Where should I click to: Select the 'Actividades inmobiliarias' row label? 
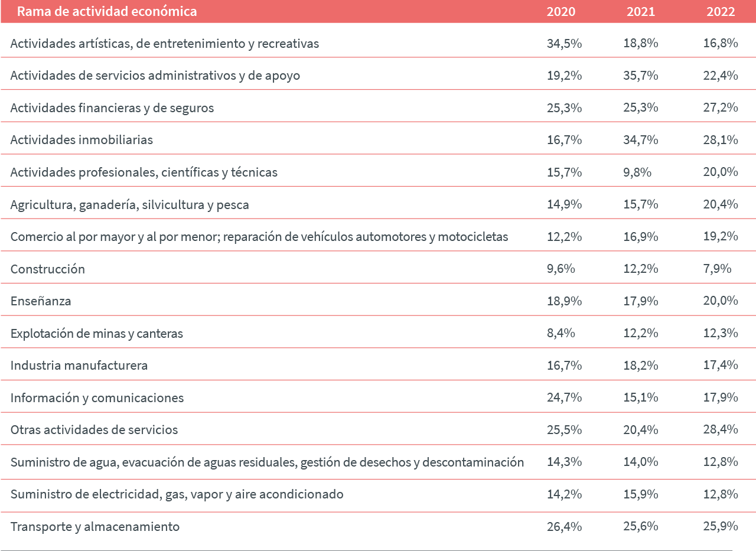82,140
